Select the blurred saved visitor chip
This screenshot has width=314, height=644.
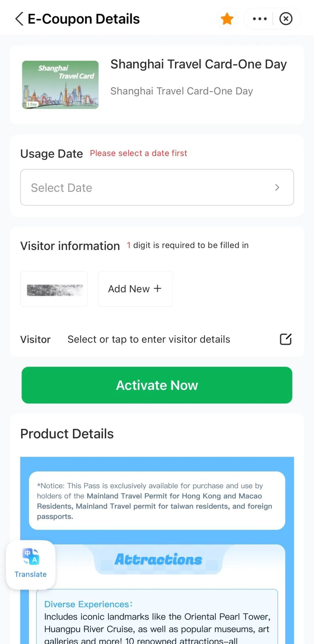pyautogui.click(x=54, y=289)
